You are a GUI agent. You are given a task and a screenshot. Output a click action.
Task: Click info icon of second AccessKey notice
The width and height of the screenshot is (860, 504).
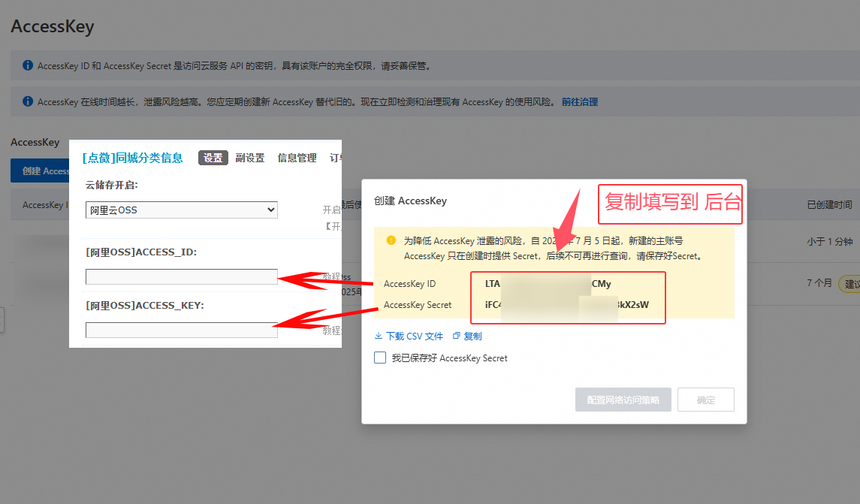coord(28,101)
